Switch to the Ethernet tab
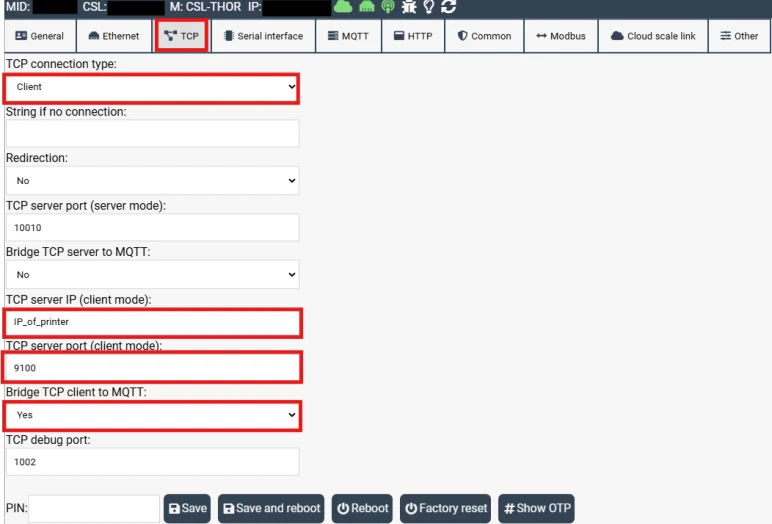772x524 pixels. click(x=114, y=36)
